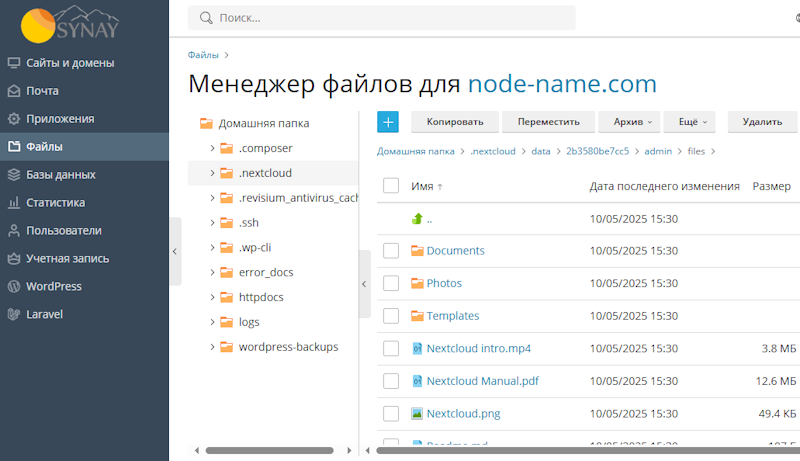Check the Documents folder checkbox
Viewport: 800px width, 461px height.
[391, 250]
